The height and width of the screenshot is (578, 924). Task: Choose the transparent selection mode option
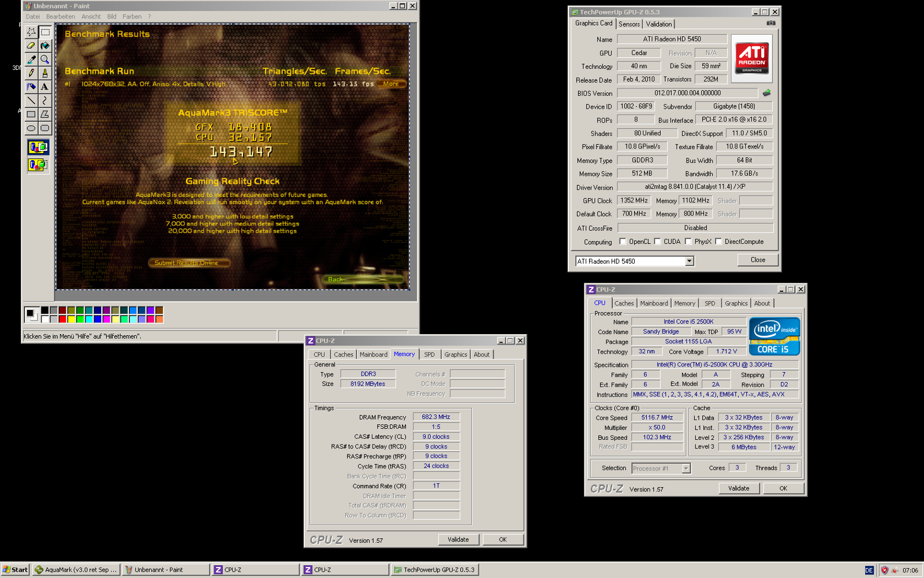click(38, 165)
